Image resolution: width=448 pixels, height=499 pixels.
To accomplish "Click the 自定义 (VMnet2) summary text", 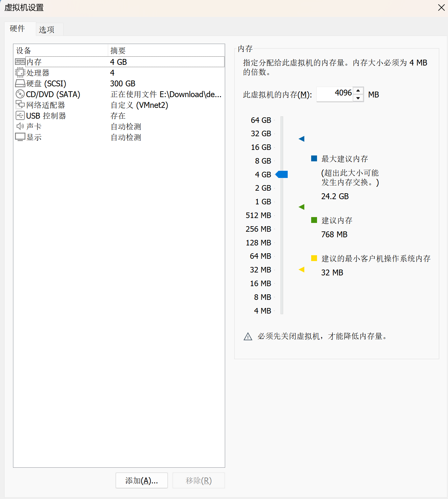I will (x=139, y=105).
